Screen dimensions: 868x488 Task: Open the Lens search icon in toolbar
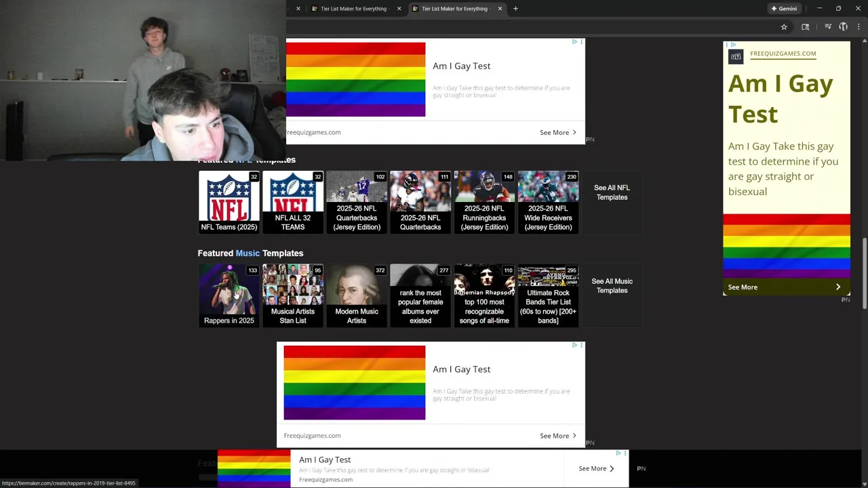coord(806,27)
